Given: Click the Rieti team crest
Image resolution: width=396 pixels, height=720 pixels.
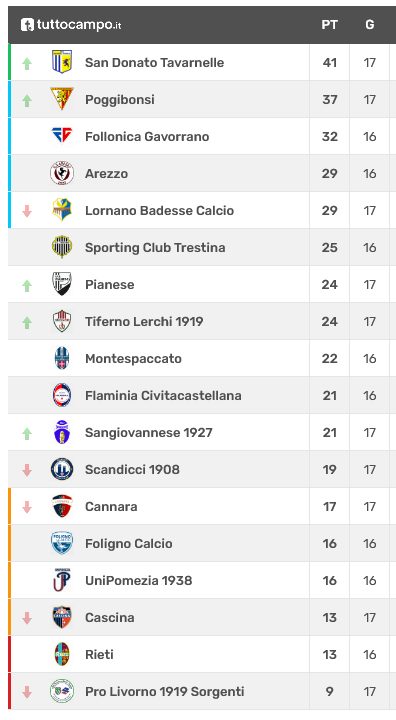Looking at the screenshot, I should pos(62,654).
